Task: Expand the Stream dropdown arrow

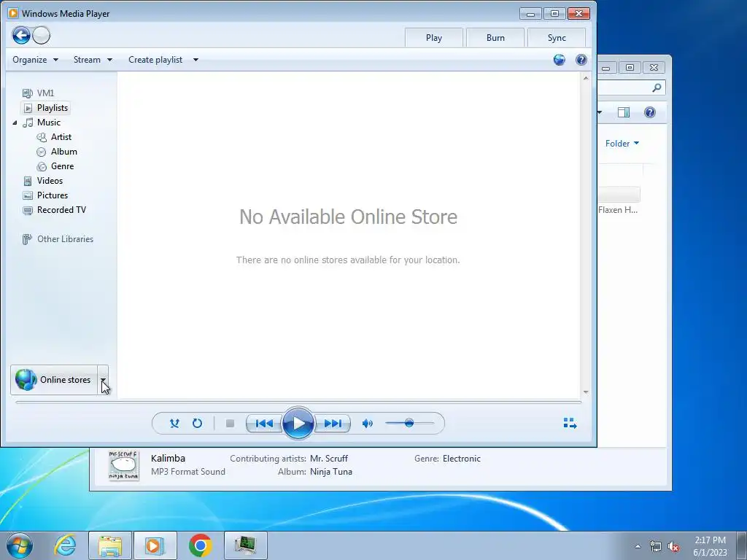Action: point(109,60)
